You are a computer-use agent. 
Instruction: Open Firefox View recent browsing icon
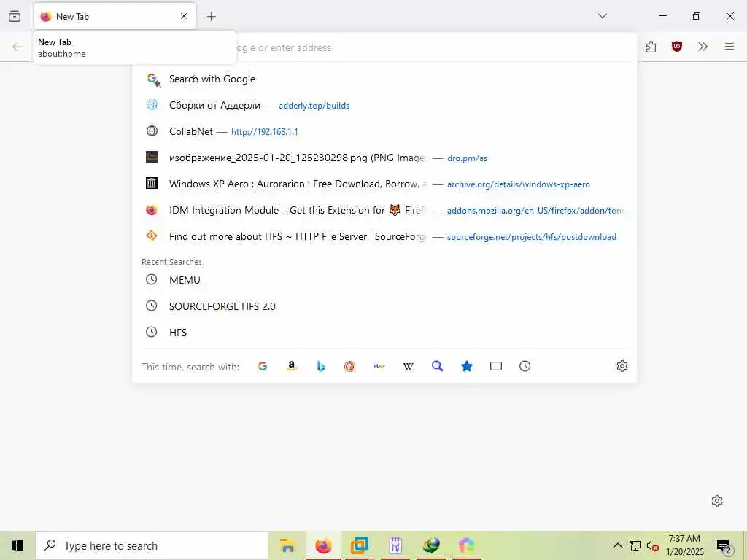pyautogui.click(x=15, y=16)
